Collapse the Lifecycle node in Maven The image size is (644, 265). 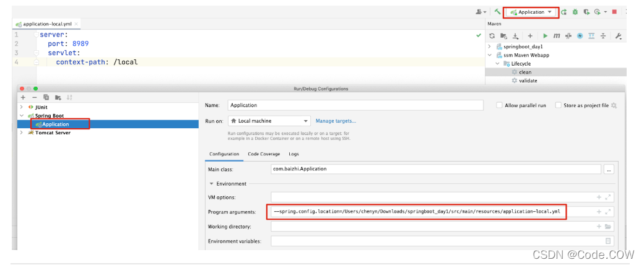coord(497,64)
